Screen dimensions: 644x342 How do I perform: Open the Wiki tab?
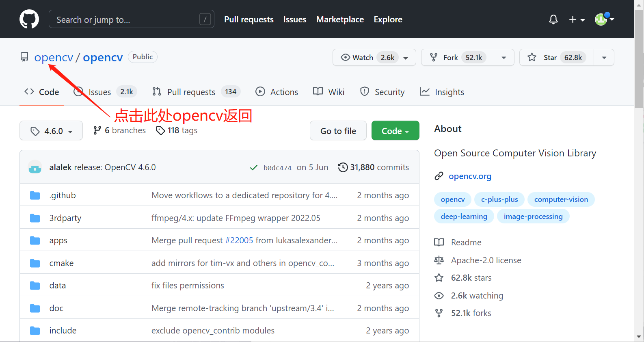click(x=329, y=92)
